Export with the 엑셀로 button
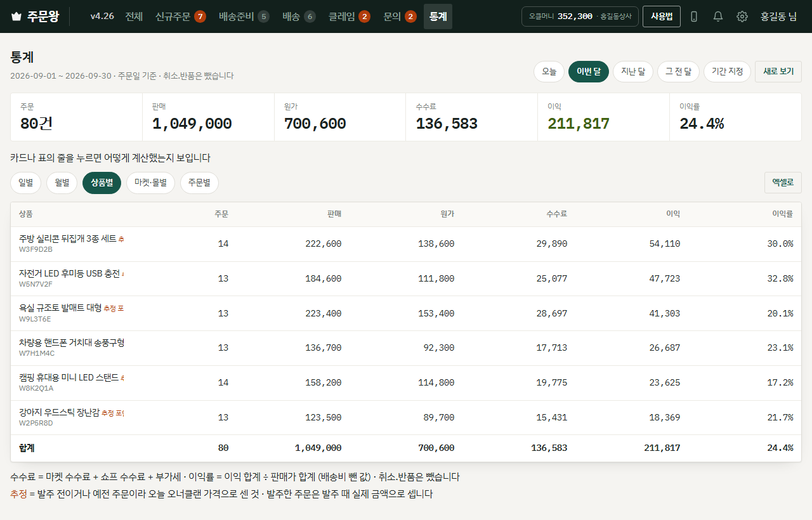Viewport: 812px width, 520px height. point(783,183)
